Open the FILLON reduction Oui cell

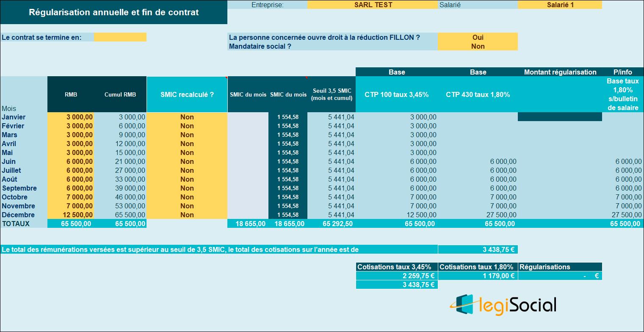478,37
